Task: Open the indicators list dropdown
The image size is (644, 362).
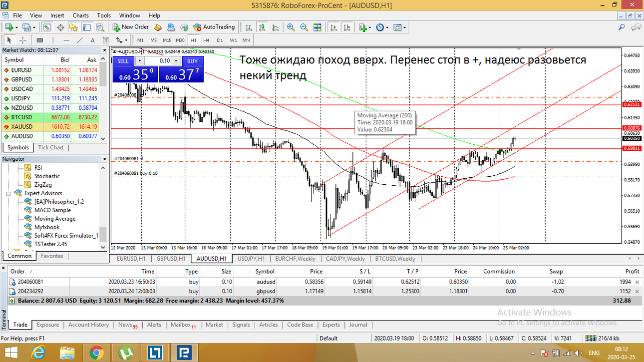Action: (x=365, y=27)
